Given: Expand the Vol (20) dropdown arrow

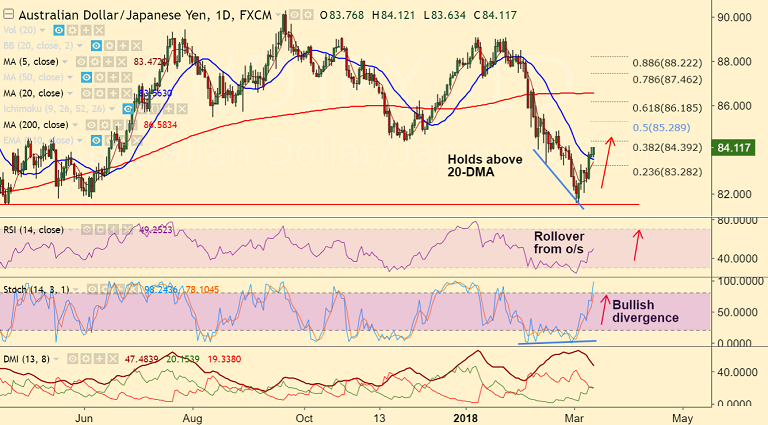Looking at the screenshot, I should coord(43,30).
